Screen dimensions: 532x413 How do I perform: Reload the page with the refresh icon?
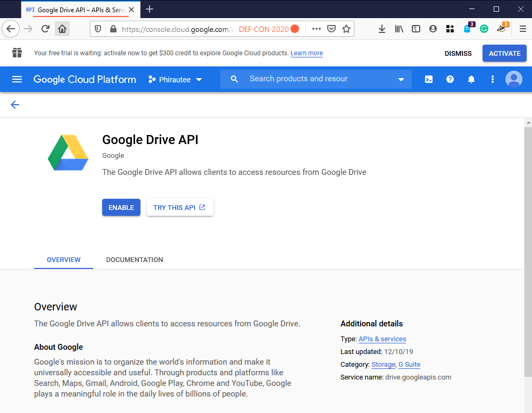pos(45,29)
